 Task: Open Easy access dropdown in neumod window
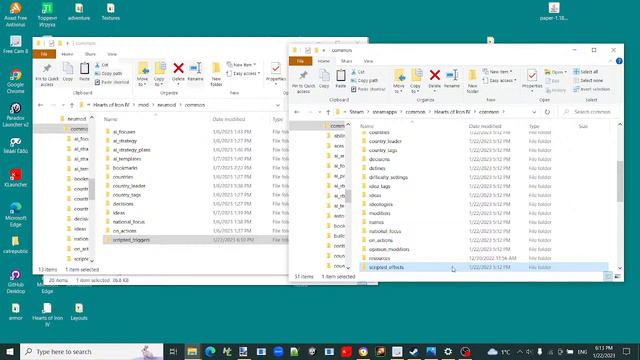tap(243, 73)
